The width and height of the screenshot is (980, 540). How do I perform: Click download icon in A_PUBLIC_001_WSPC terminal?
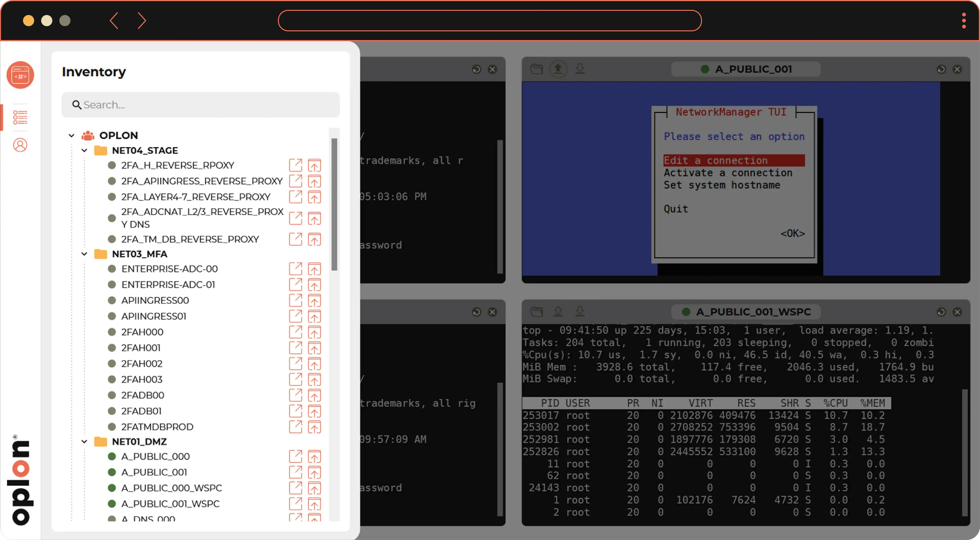pos(580,311)
